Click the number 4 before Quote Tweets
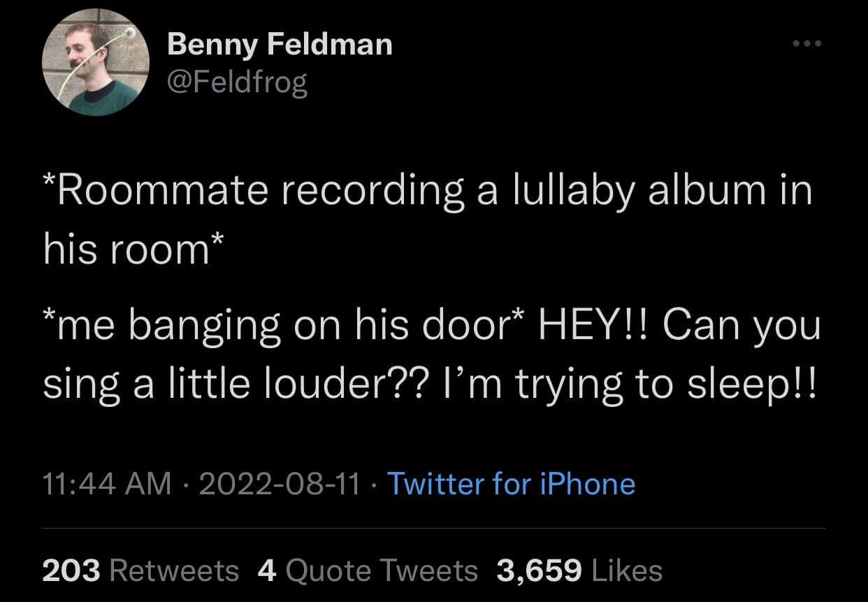The width and height of the screenshot is (868, 602). point(267,571)
